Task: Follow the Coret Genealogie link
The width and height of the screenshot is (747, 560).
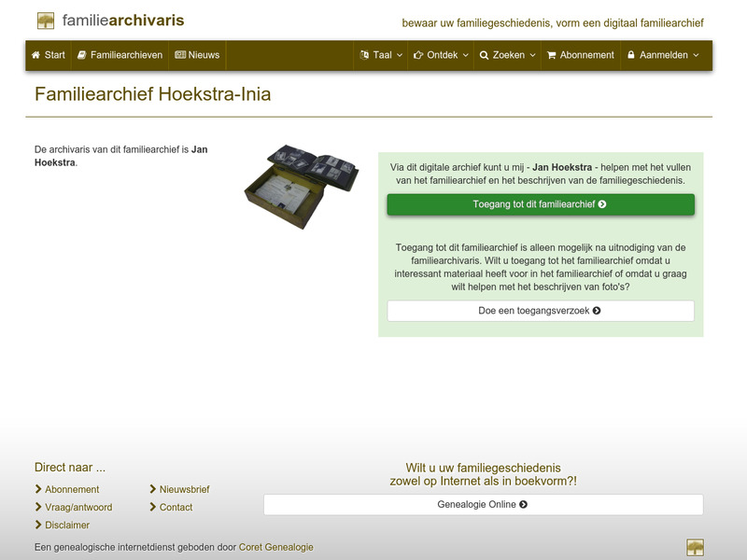Action: (275, 547)
